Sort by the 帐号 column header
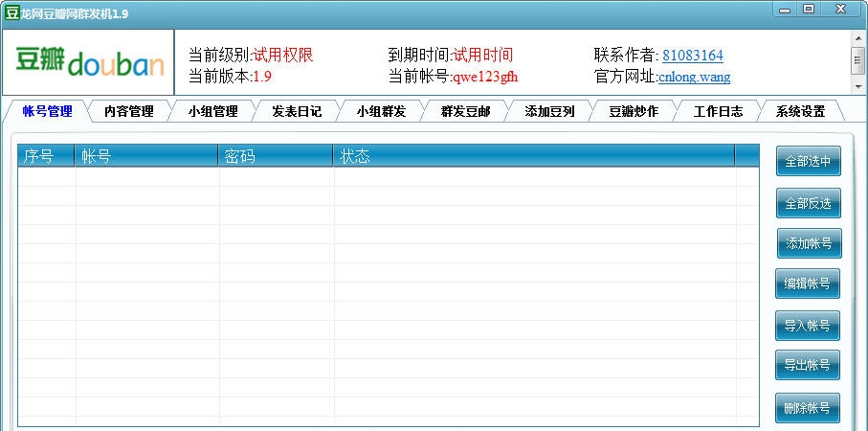 pos(146,156)
